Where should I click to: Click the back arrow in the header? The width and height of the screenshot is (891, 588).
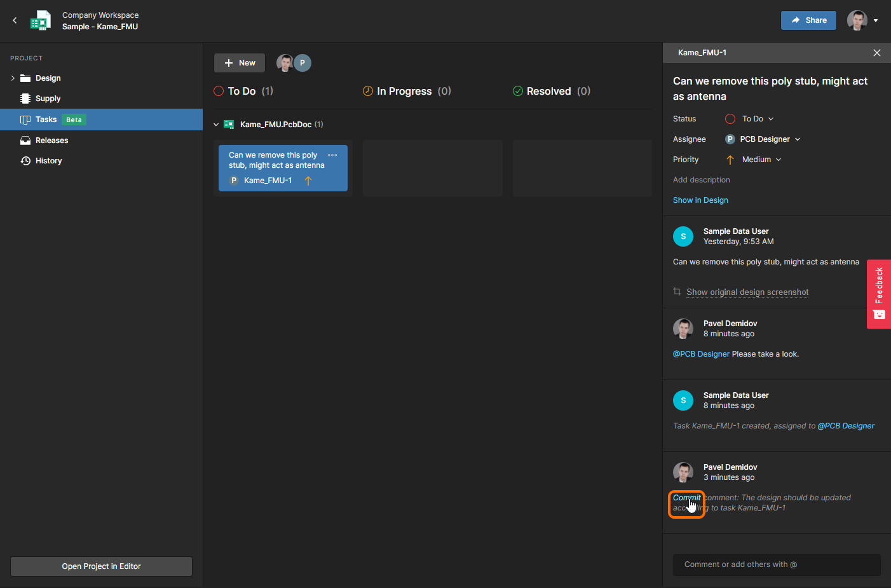(15, 20)
